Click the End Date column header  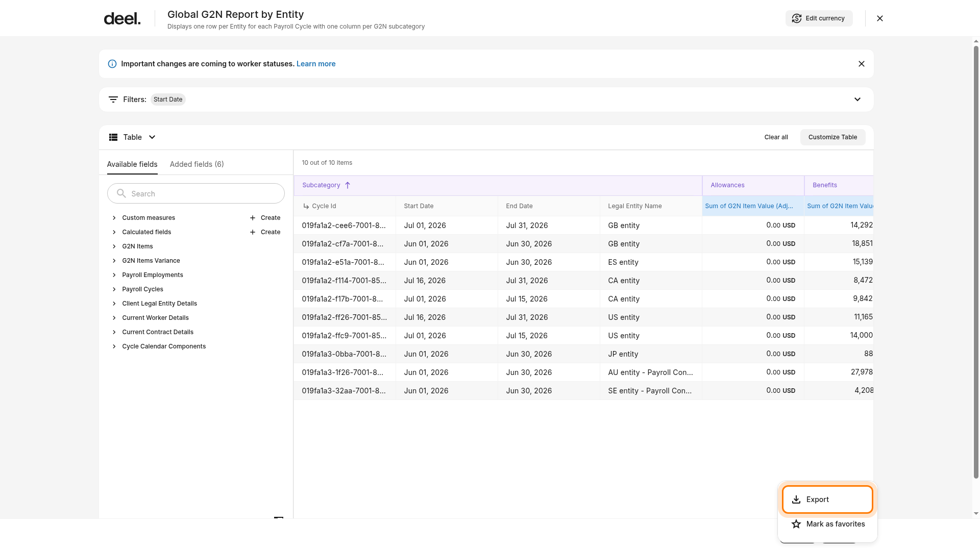click(549, 206)
